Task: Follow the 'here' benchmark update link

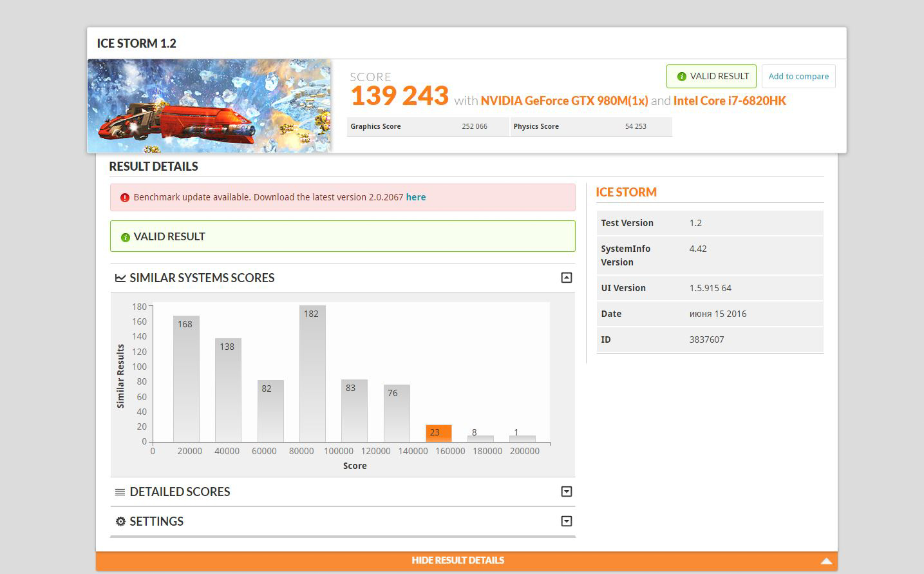Action: [416, 197]
